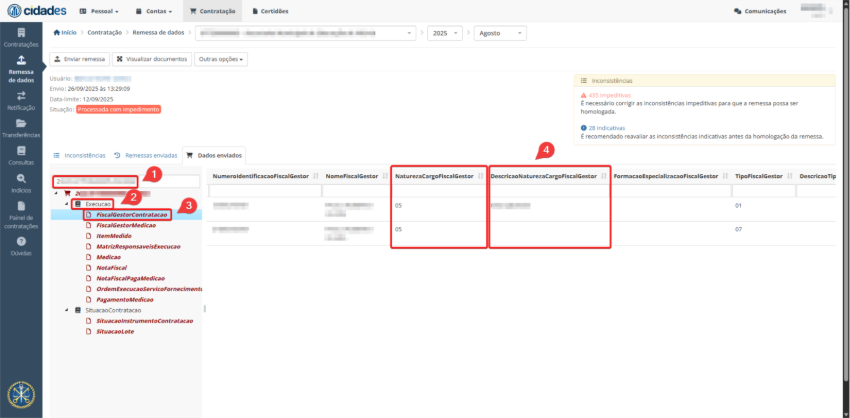Screen dimensions: 850x418
Task: Open the Dúvidas help icon
Action: 20,245
